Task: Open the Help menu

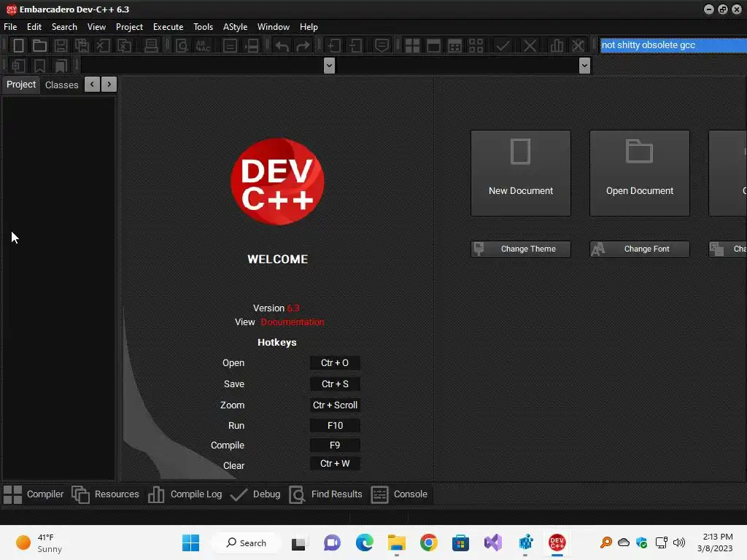Action: pyautogui.click(x=309, y=27)
